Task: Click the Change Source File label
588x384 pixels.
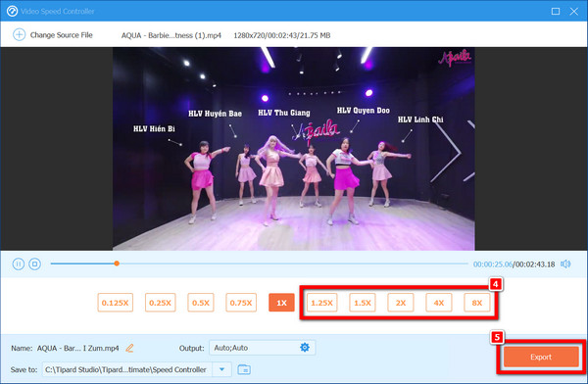Action: tap(61, 35)
